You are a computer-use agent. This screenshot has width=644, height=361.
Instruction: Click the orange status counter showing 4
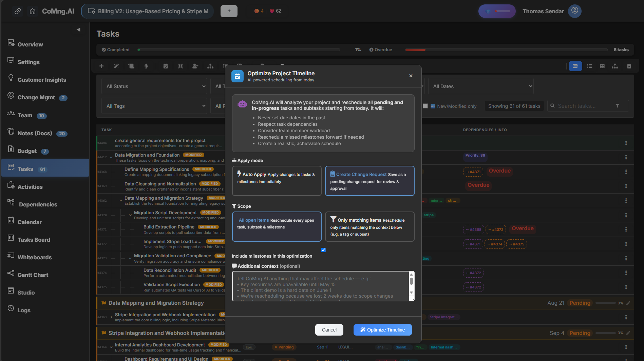259,11
